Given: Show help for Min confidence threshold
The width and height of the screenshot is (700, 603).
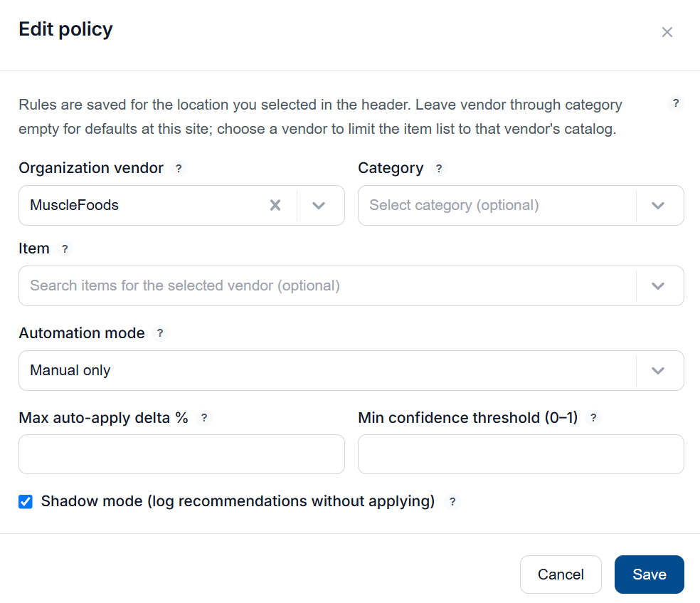Looking at the screenshot, I should (x=593, y=418).
